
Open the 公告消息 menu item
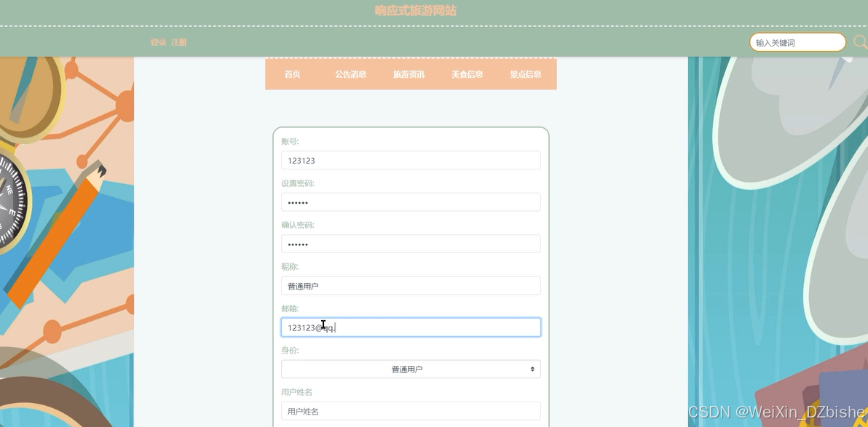(350, 74)
